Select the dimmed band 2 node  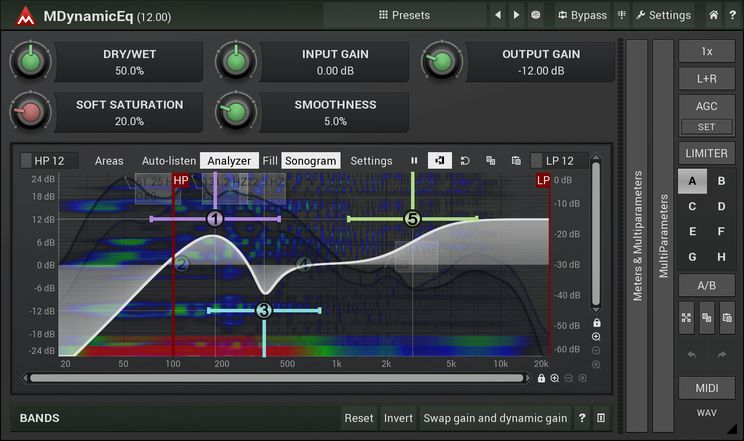click(182, 264)
